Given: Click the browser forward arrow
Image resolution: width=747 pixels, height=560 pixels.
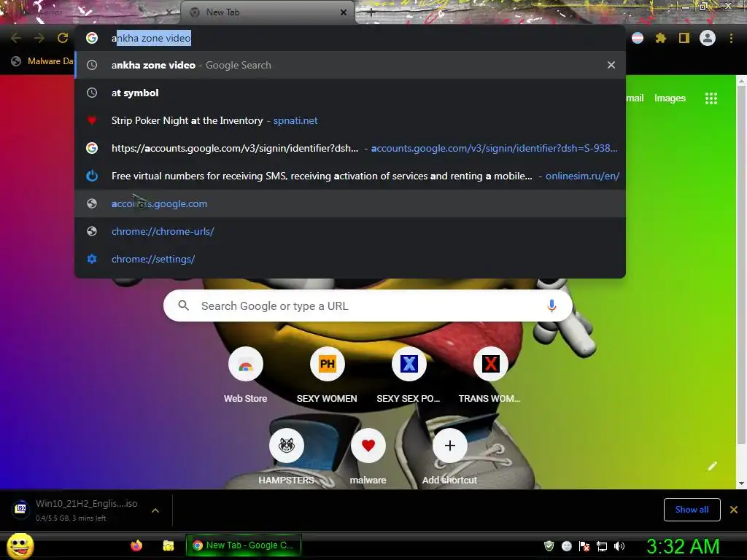Looking at the screenshot, I should [39, 38].
